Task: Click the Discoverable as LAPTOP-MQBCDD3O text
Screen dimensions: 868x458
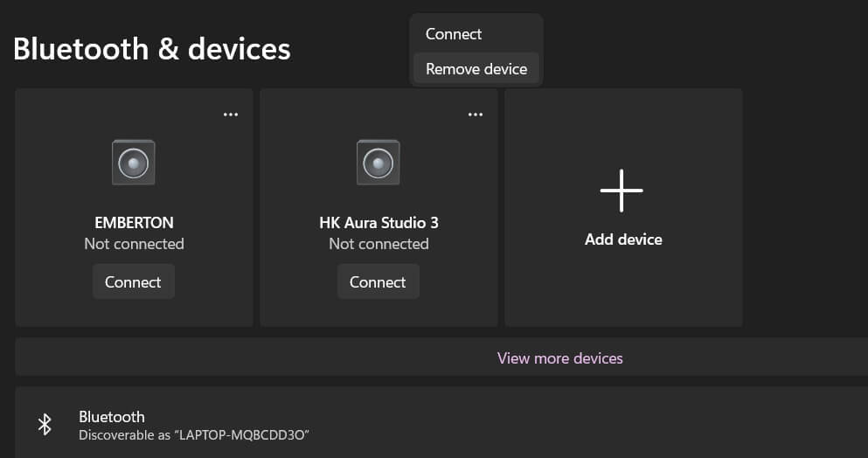Action: click(194, 434)
